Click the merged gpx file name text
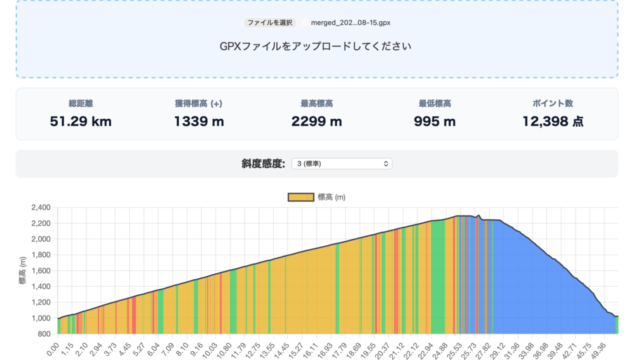The image size is (640, 360). (x=351, y=22)
